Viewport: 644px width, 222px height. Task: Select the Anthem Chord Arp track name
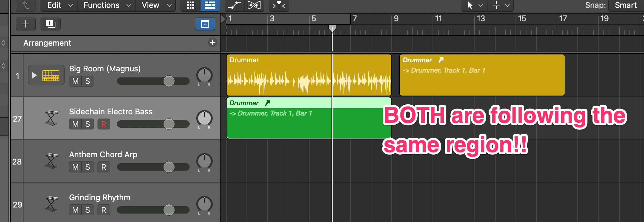(x=103, y=155)
